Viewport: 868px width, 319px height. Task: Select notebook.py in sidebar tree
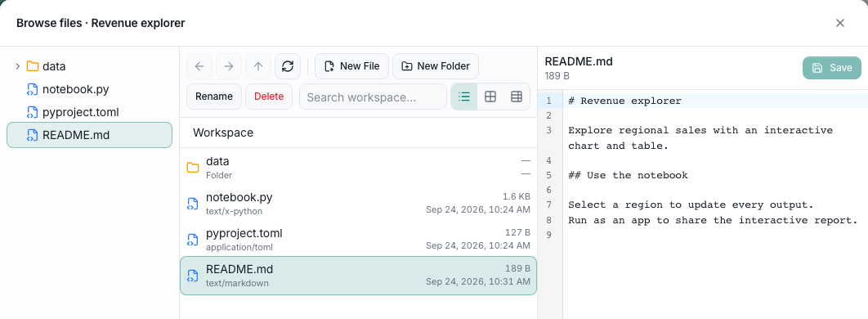(x=90, y=89)
